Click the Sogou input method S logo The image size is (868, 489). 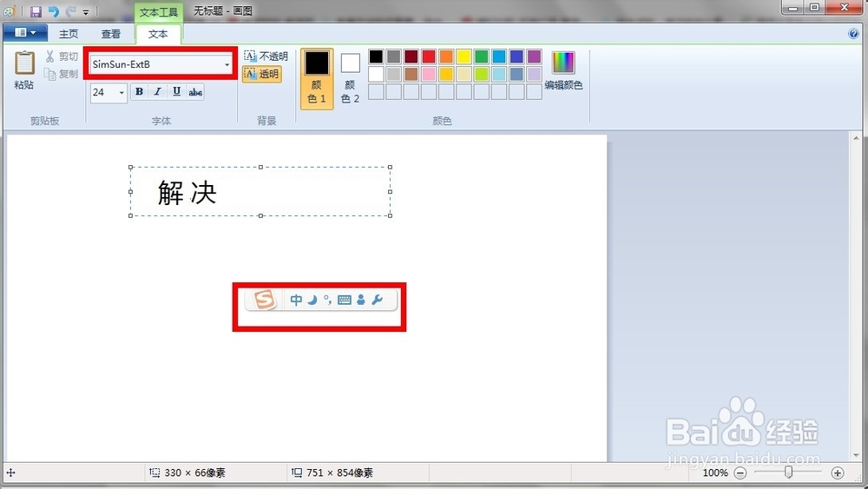coord(264,300)
